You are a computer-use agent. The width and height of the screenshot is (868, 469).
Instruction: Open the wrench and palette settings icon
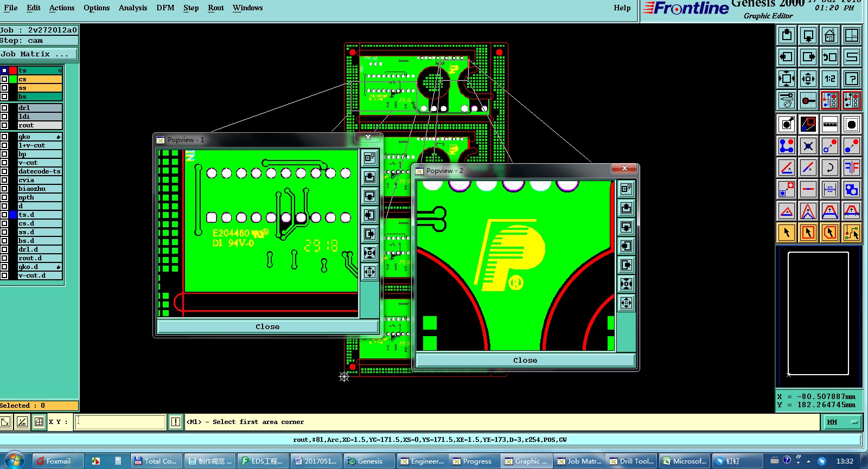(787, 100)
